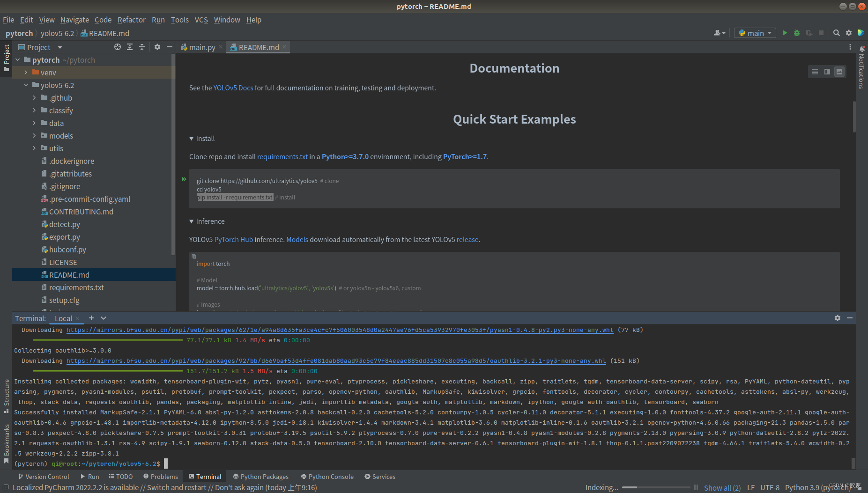This screenshot has height=493, width=868.
Task: Open Bookmarks side tool window
Action: [x=7, y=444]
